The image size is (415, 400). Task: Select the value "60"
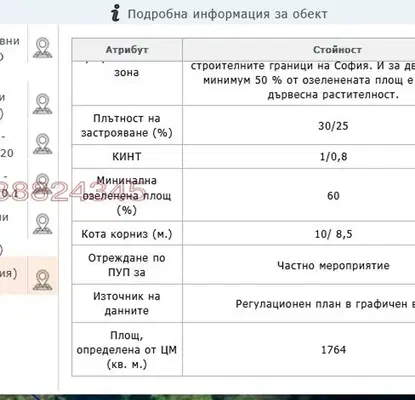click(333, 196)
